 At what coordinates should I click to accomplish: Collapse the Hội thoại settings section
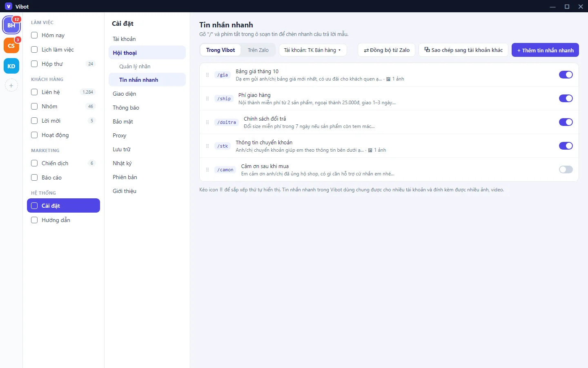147,53
